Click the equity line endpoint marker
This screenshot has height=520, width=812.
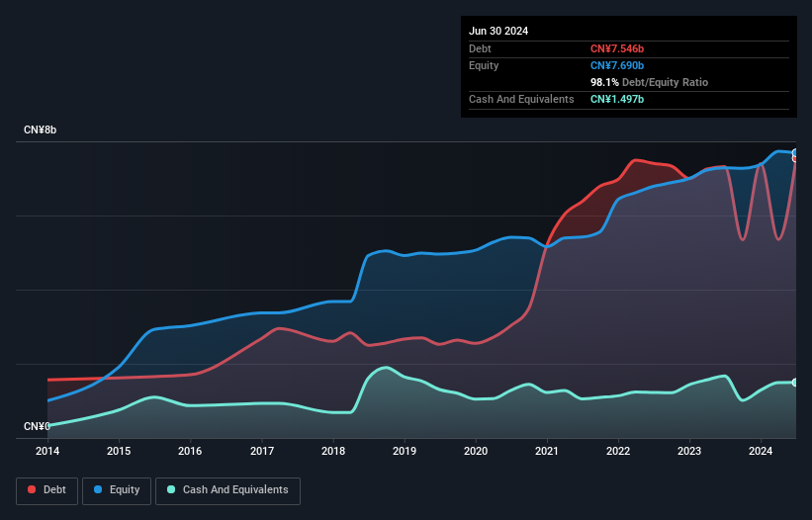(x=795, y=152)
